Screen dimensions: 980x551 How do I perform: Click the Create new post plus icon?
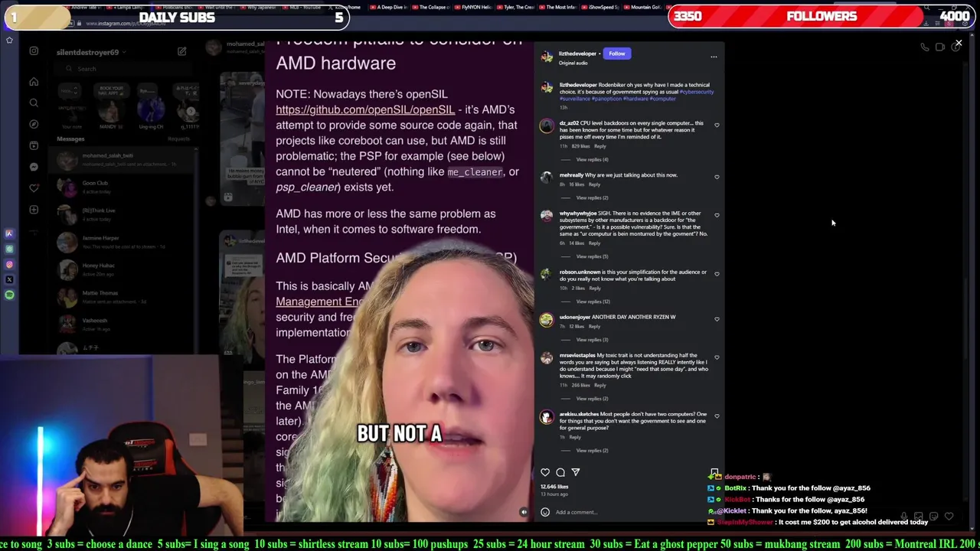tap(34, 210)
